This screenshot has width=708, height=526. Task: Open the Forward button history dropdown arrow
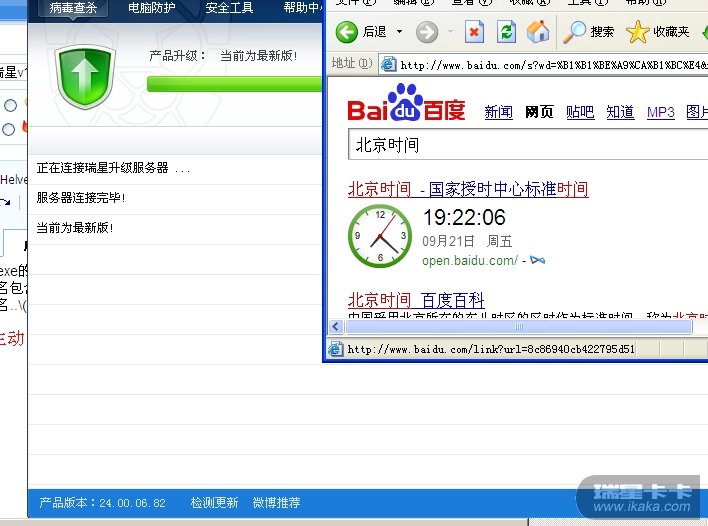pos(450,32)
